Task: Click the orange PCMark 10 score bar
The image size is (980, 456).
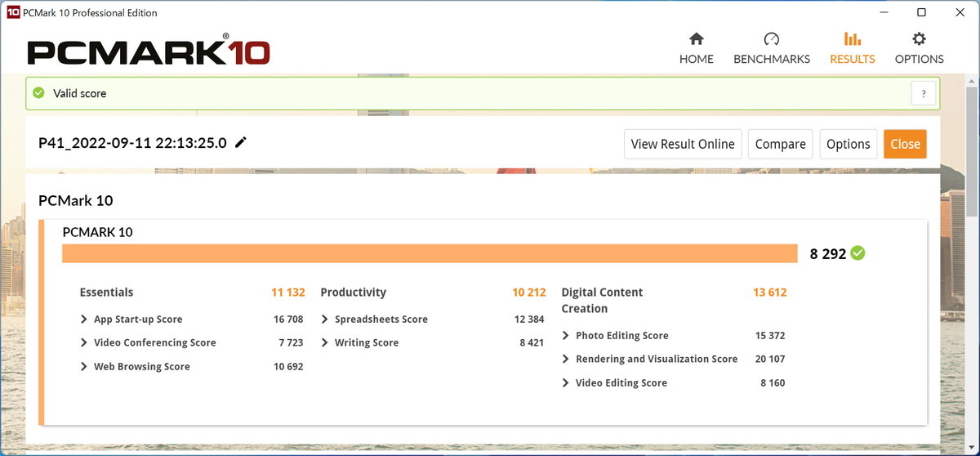Action: click(430, 253)
